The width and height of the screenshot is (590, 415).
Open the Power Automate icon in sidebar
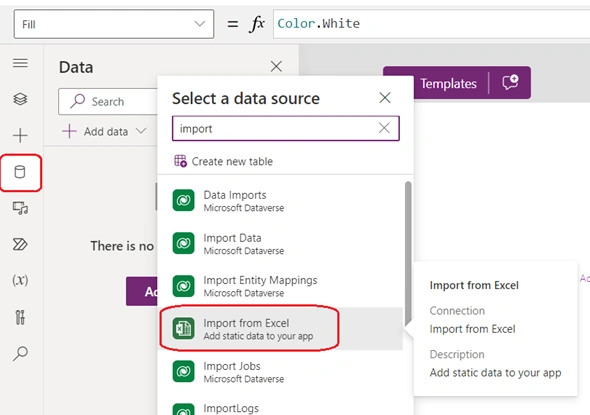click(x=20, y=244)
